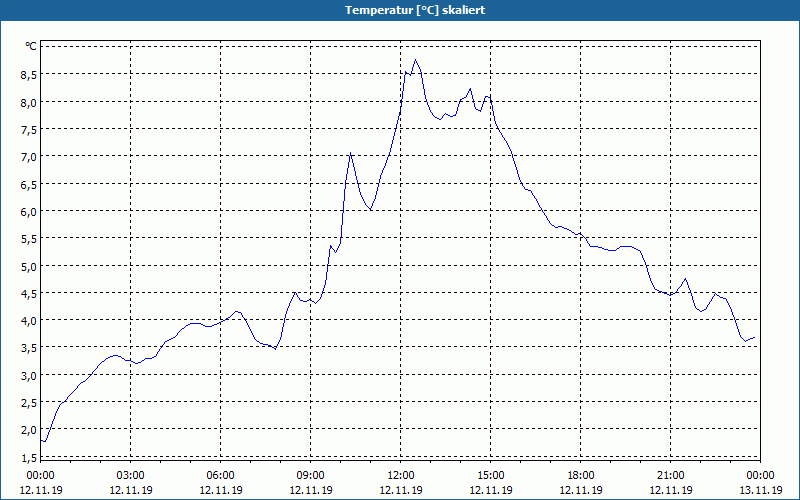Select the 09:00 time label

[311, 476]
